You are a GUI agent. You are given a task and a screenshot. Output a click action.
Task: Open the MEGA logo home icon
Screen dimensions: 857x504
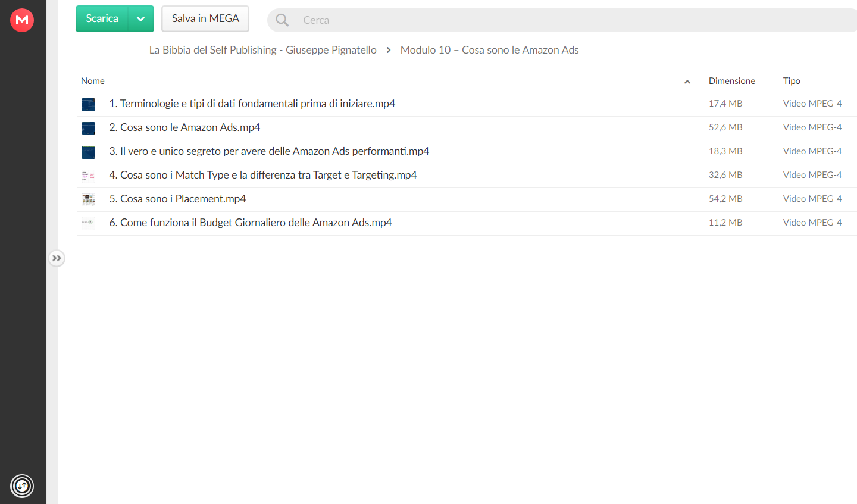(22, 20)
